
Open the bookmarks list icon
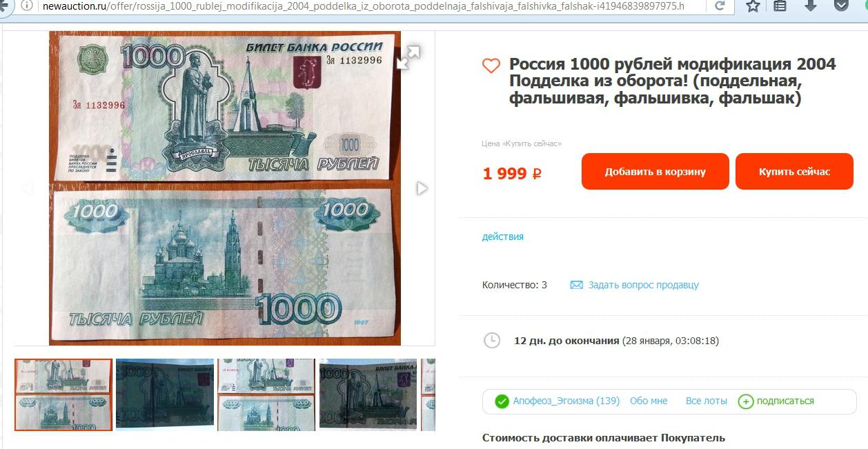(780, 6)
